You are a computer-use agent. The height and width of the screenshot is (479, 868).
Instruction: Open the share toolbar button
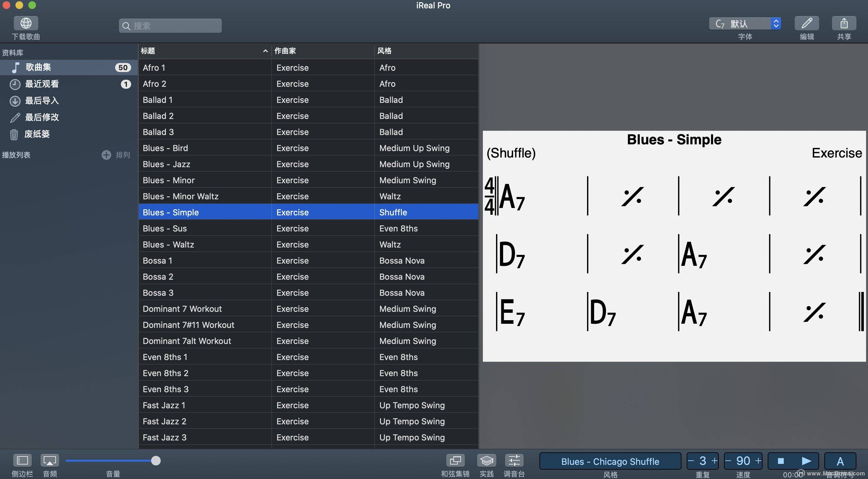pyautogui.click(x=844, y=23)
